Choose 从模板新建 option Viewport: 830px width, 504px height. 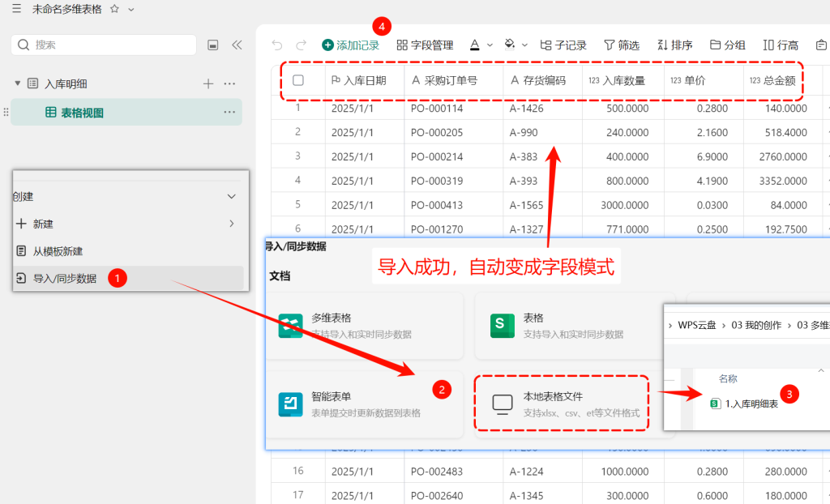(x=128, y=251)
